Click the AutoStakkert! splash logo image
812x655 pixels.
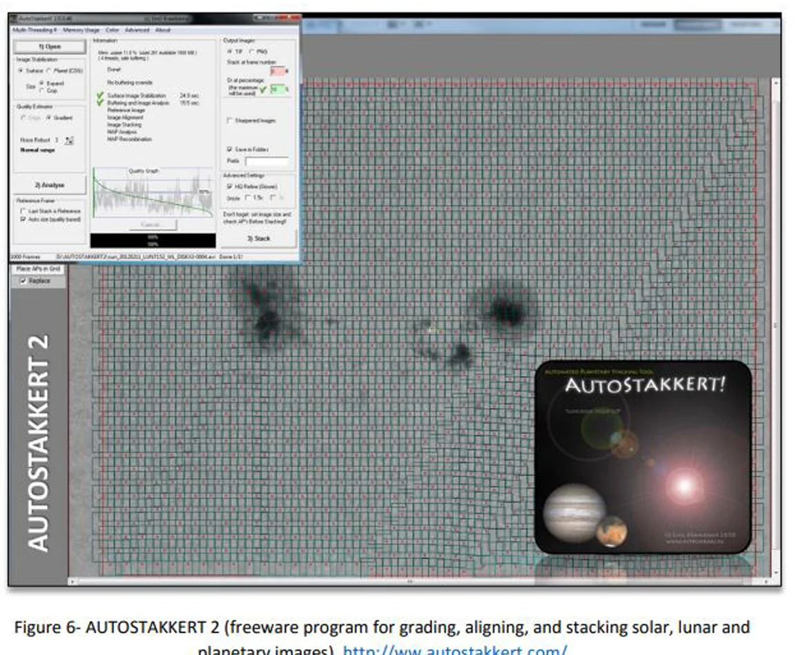pyautogui.click(x=643, y=457)
